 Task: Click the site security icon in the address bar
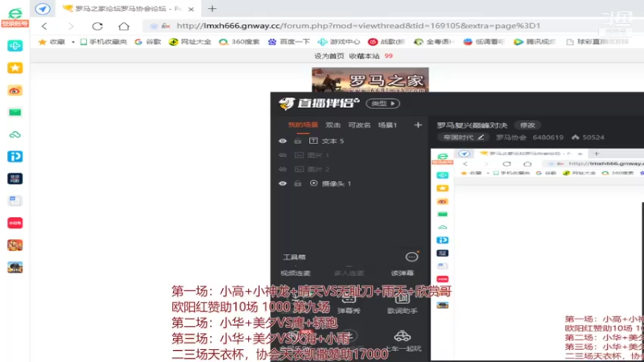tap(166, 26)
